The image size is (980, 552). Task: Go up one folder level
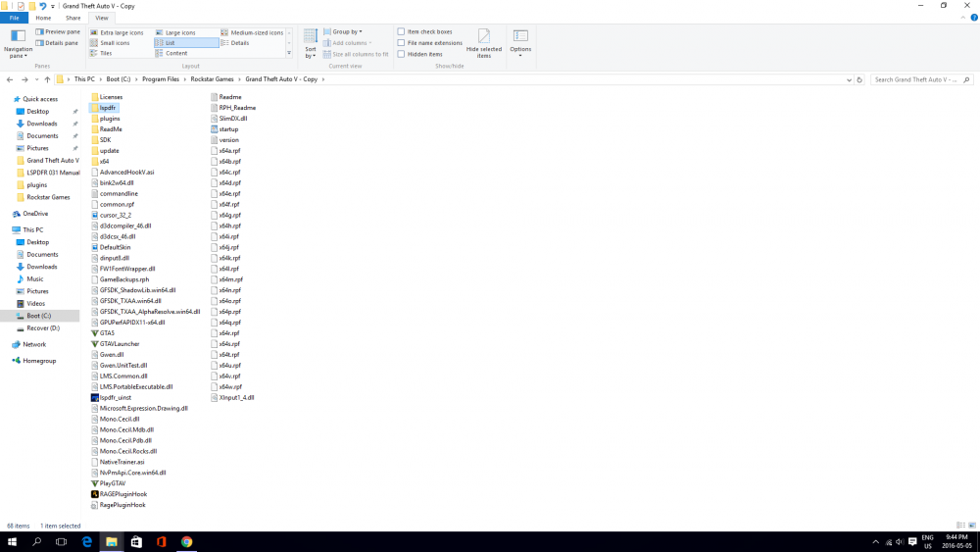[x=47, y=79]
